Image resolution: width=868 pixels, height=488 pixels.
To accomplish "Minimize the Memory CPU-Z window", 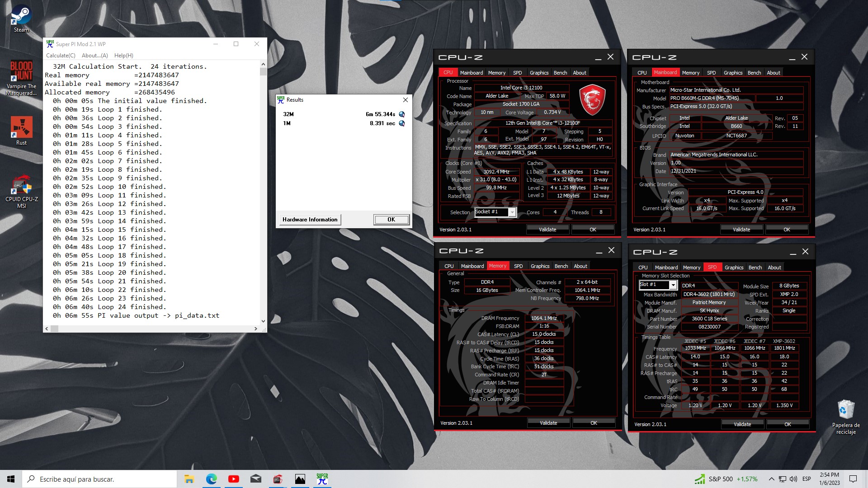I will [599, 251].
